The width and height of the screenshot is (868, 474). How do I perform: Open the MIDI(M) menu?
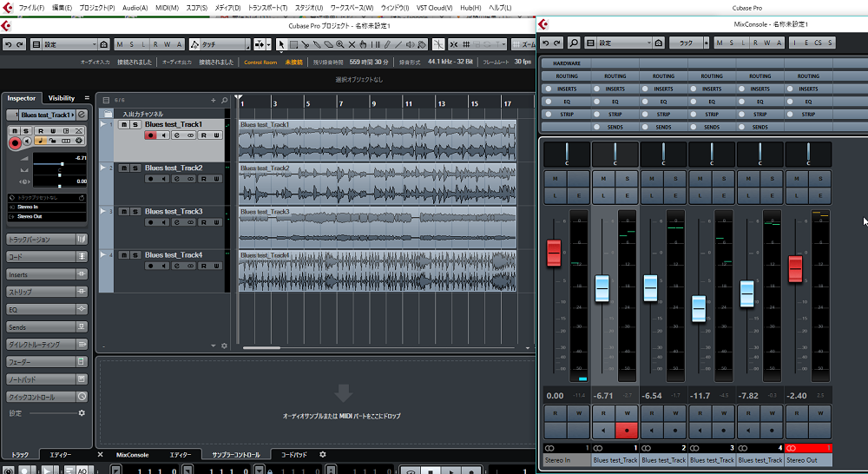(x=167, y=8)
